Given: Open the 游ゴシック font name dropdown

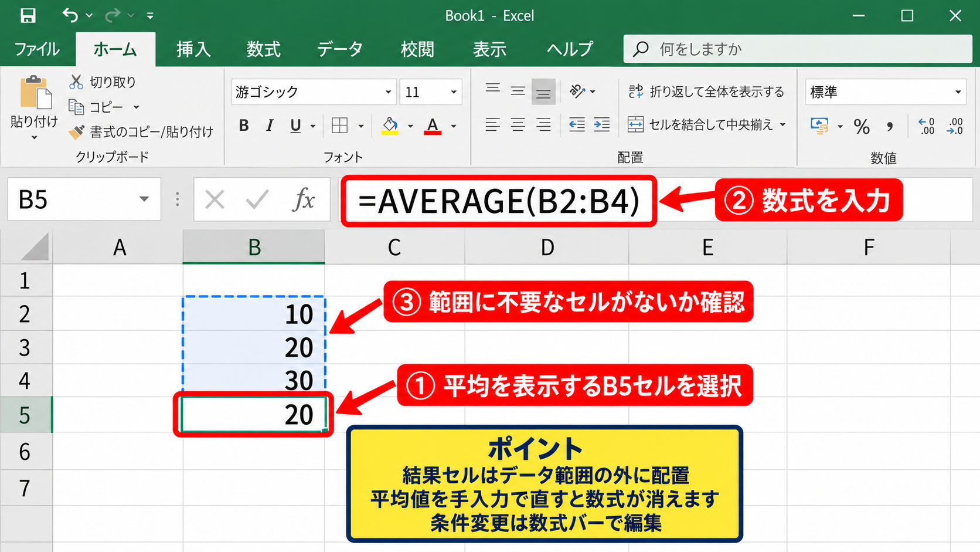Looking at the screenshot, I should (x=388, y=92).
